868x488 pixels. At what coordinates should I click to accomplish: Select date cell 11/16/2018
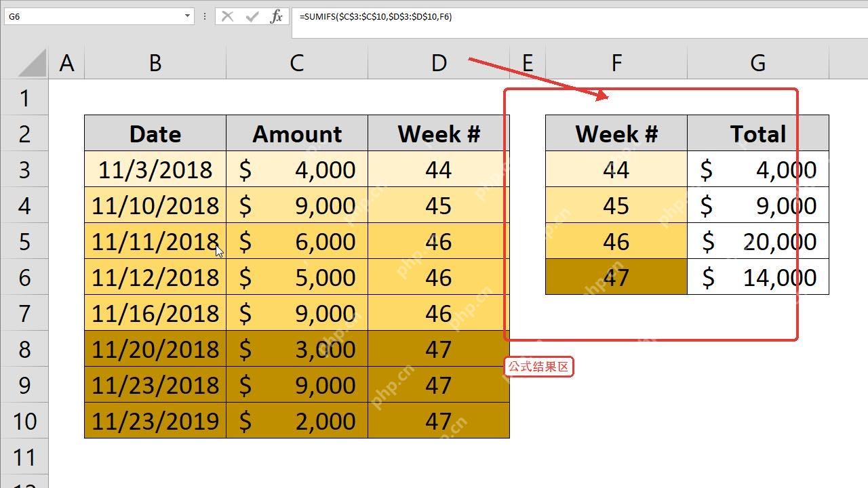[x=155, y=313]
